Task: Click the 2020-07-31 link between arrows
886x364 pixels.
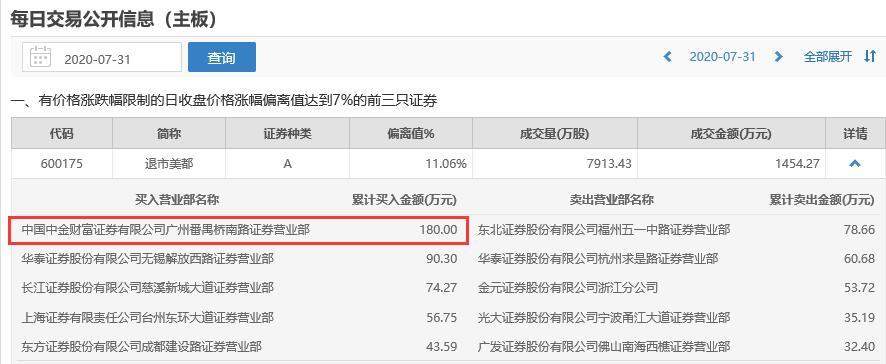Action: click(722, 57)
